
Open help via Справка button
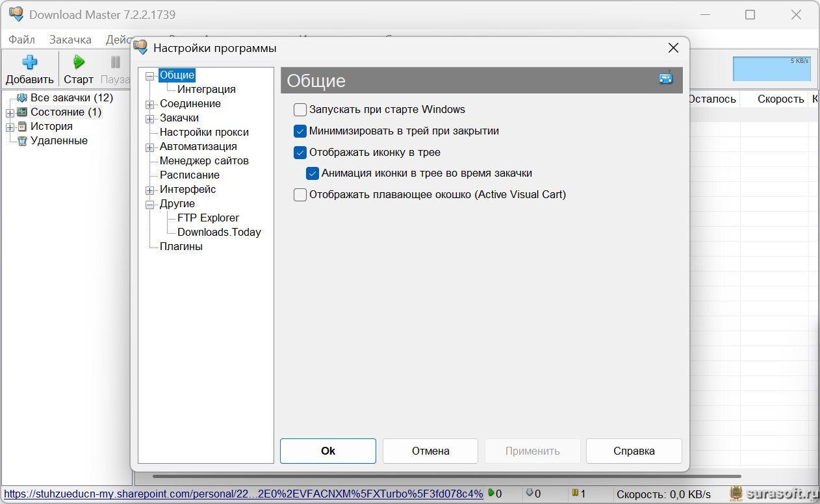coord(634,451)
